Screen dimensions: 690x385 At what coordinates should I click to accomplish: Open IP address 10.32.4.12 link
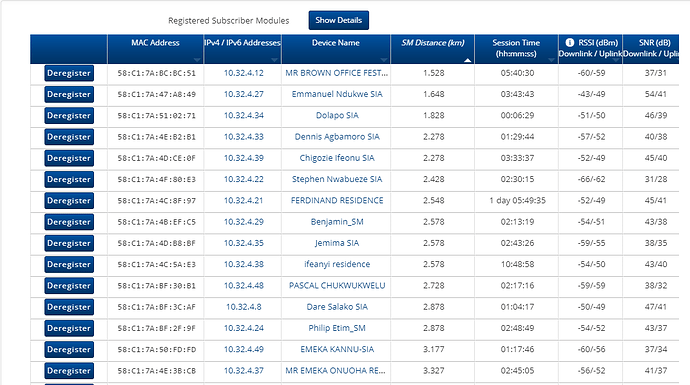243,73
